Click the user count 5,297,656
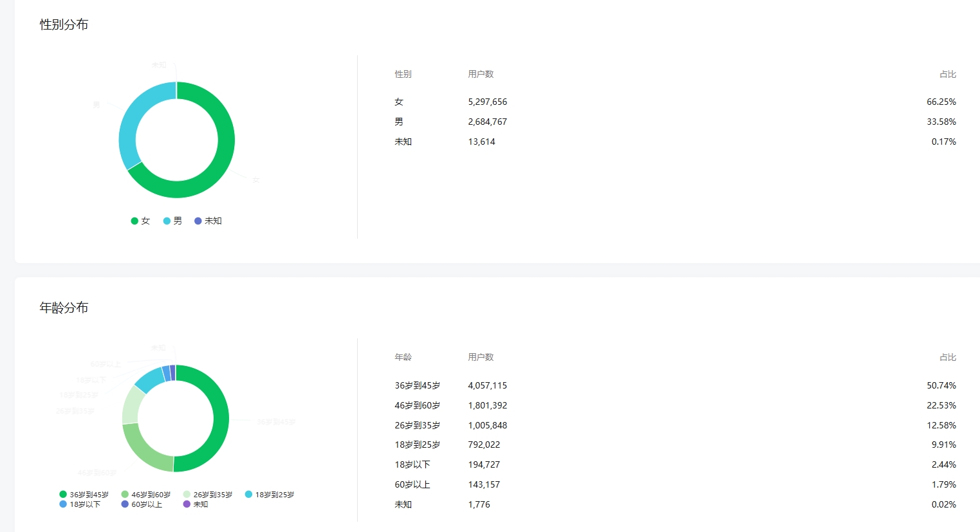 [487, 102]
